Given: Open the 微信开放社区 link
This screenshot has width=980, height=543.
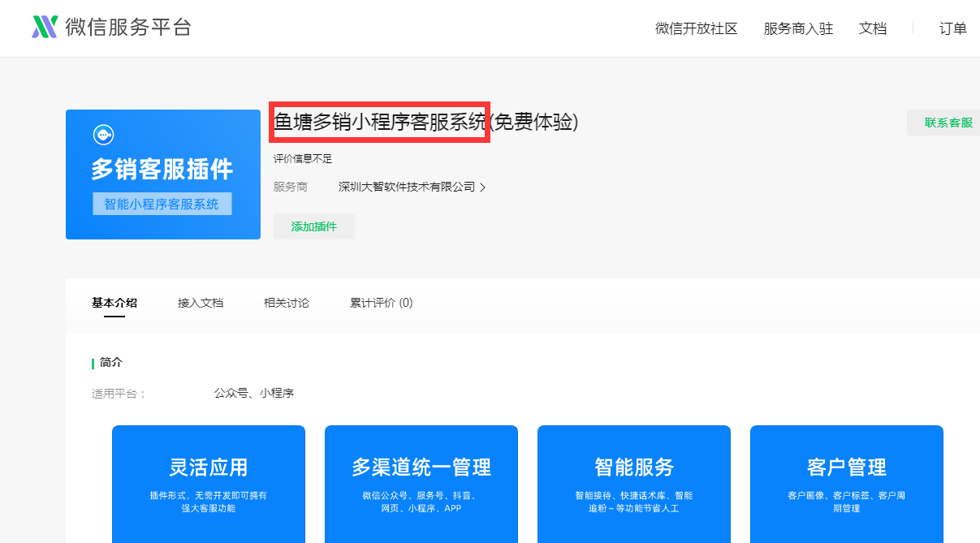Looking at the screenshot, I should 697,28.
